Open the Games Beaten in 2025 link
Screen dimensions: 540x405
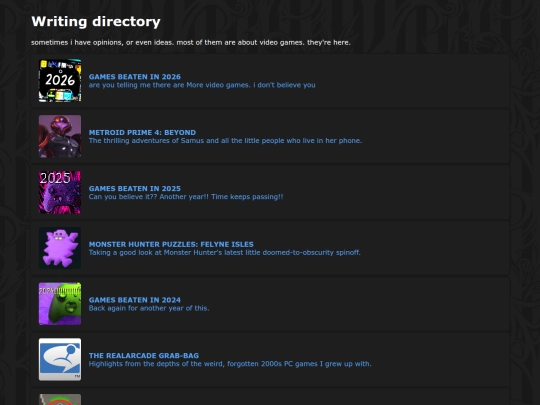(135, 189)
